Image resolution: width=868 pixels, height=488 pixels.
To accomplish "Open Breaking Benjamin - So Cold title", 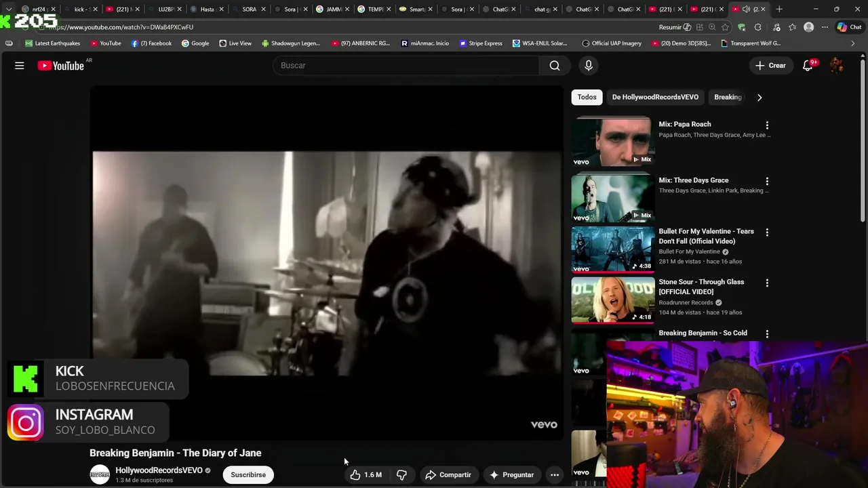I will coord(703,333).
